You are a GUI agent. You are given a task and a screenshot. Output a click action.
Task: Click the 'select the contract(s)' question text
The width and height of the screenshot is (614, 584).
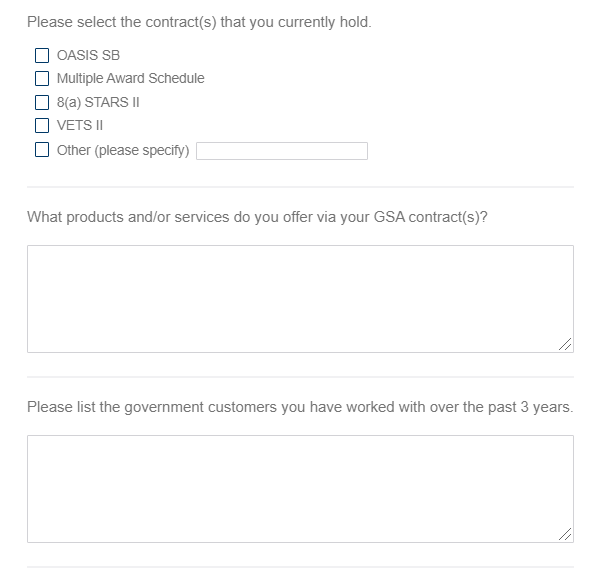(199, 22)
